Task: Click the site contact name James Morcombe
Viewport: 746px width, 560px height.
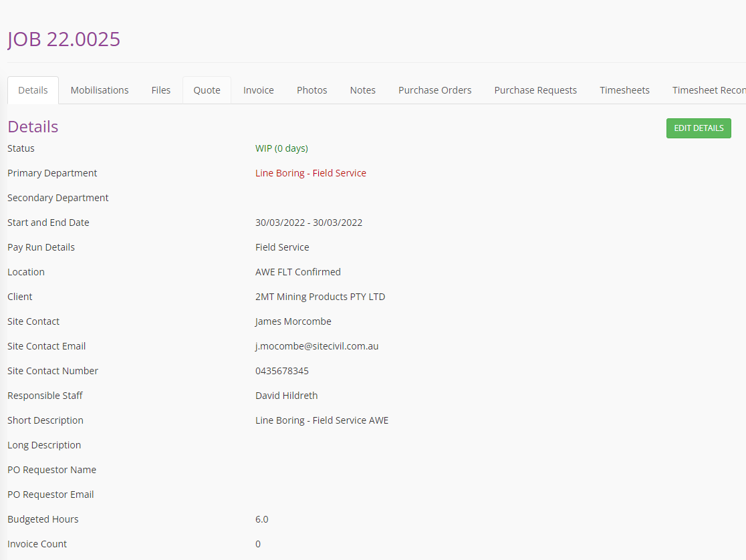Action: coord(293,321)
